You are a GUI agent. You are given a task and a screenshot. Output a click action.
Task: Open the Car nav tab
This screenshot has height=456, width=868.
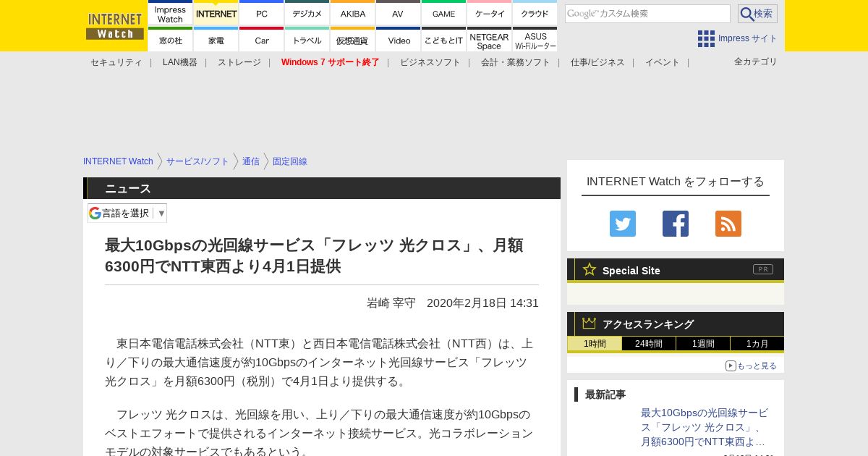click(262, 39)
